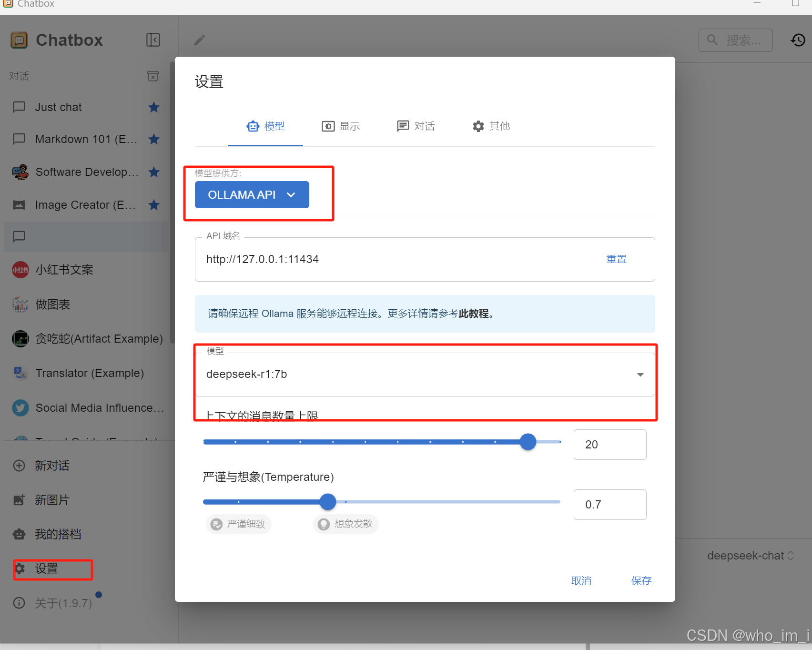812x650 pixels.
Task: Click the info icon beside 关于
Action: 19,603
